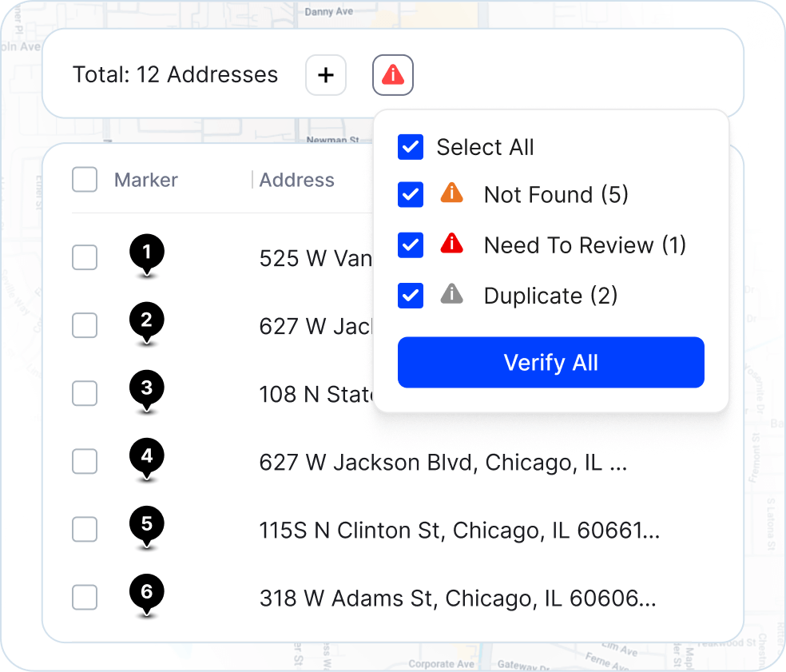The image size is (786, 672).
Task: Check the checkbox beside 525 W Van address
Action: (x=84, y=257)
